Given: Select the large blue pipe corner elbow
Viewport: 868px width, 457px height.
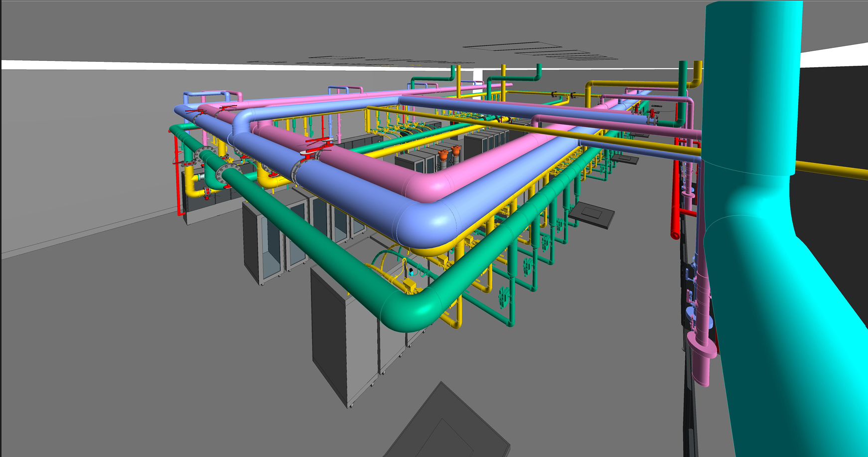Looking at the screenshot, I should click(429, 224).
